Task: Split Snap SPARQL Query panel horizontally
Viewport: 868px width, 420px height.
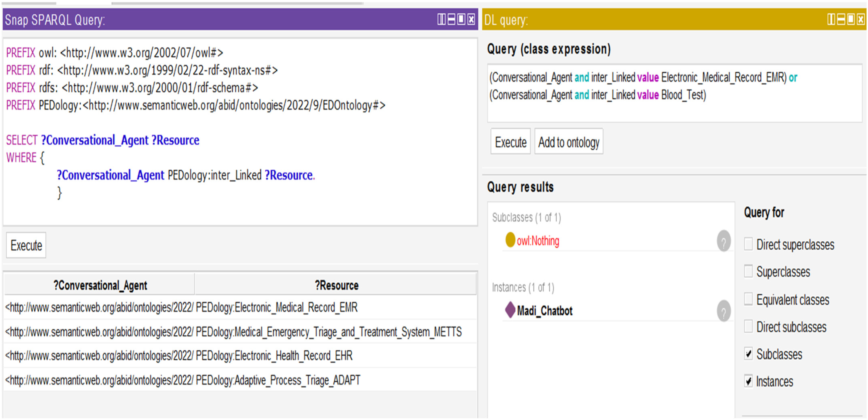Action: click(x=451, y=19)
